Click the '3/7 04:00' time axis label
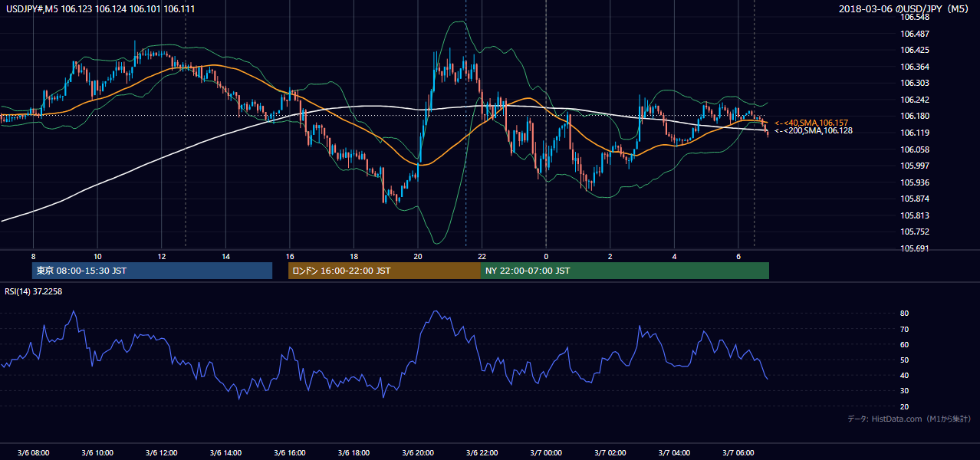 tap(675, 452)
